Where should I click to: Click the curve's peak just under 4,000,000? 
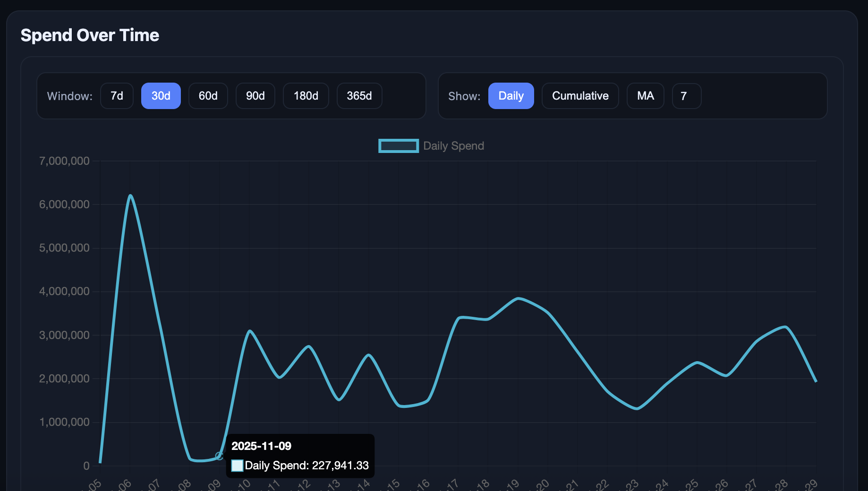tap(518, 298)
